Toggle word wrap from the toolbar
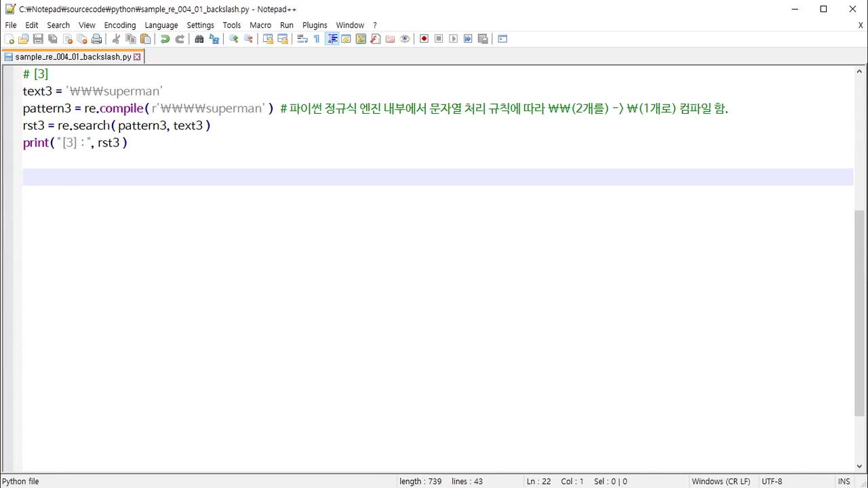Screen dimensions: 868x488 302,39
